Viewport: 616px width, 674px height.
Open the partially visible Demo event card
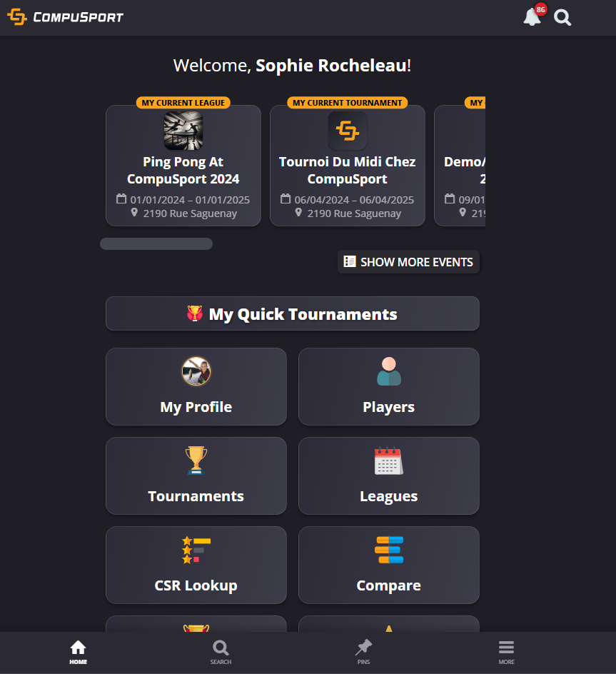(x=460, y=166)
